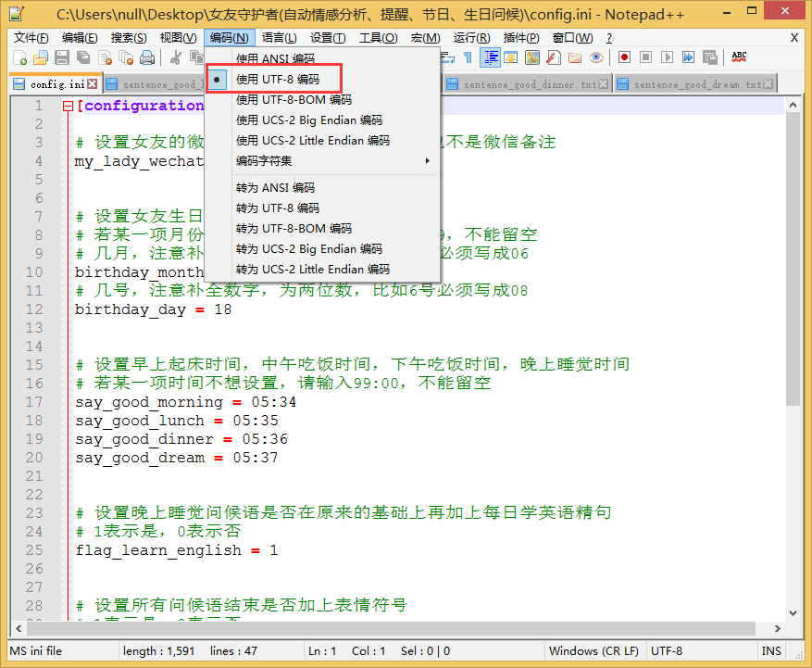
Task: Choose 使用 UCS-2 Big Endian 编码
Action: click(308, 120)
